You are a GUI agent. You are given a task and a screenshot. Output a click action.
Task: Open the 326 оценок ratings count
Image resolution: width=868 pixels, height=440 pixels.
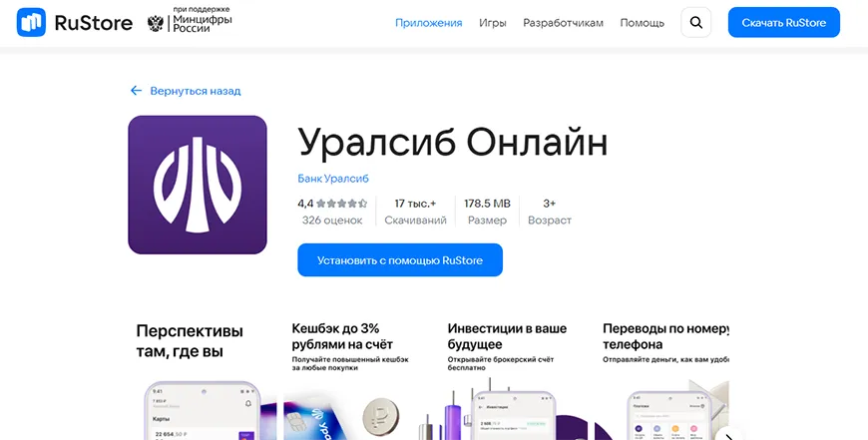click(332, 220)
